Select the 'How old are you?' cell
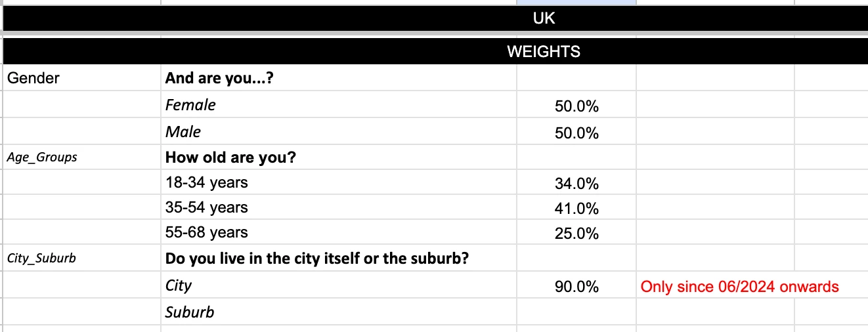Viewport: 868px width, 332px height. tap(338, 157)
